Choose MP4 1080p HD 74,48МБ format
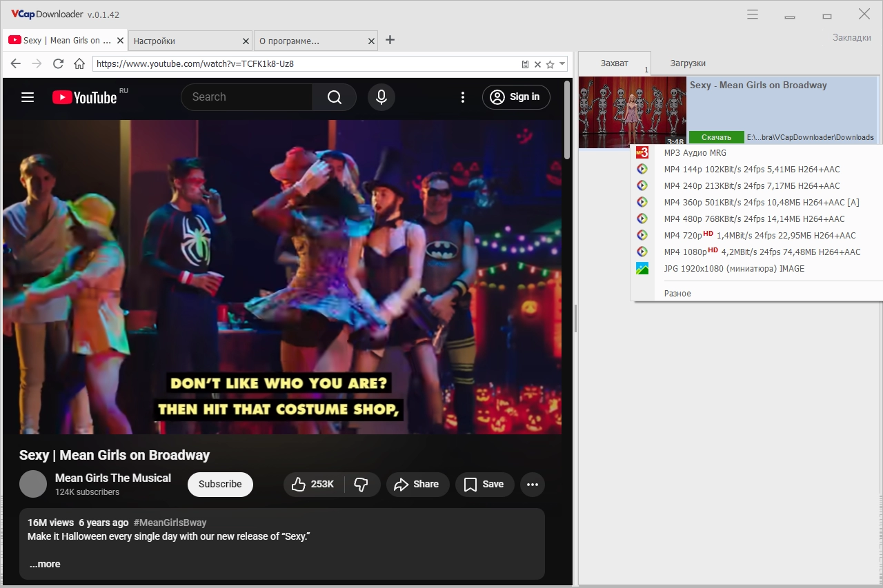883x588 pixels. point(757,252)
